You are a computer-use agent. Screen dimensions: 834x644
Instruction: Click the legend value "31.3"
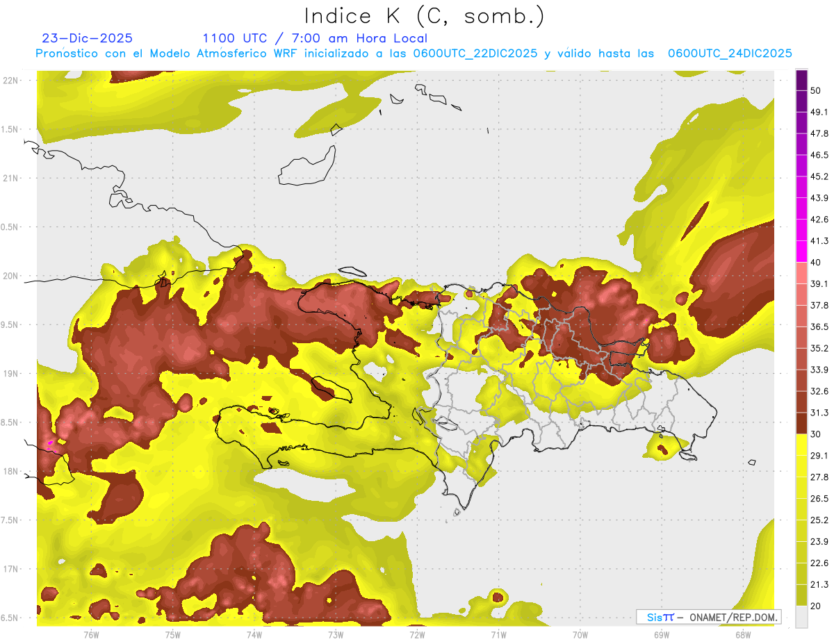(x=819, y=413)
